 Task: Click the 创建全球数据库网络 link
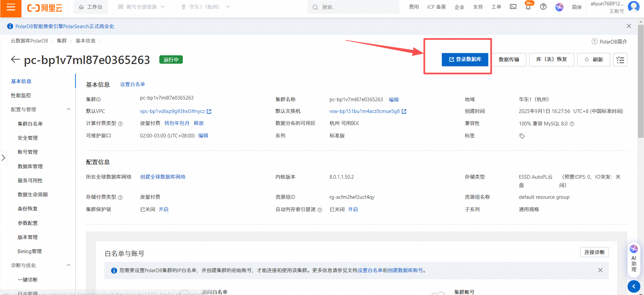[163, 177]
